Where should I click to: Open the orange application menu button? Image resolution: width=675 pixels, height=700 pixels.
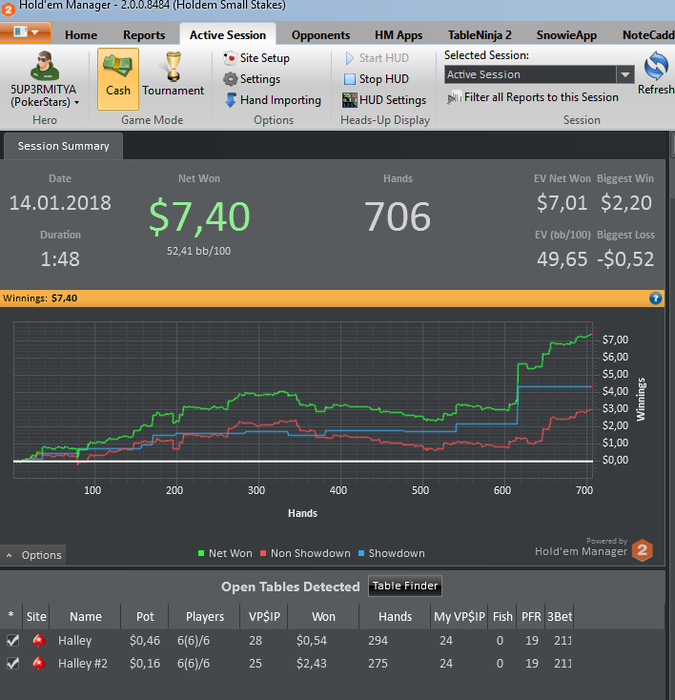25,32
